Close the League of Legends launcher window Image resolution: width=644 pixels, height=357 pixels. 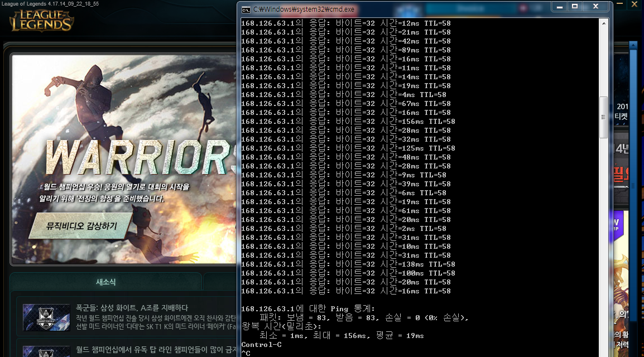[635, 4]
